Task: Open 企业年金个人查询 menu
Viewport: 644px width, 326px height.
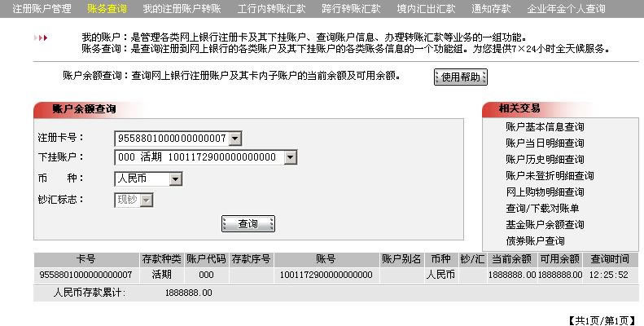Action: tap(567, 9)
